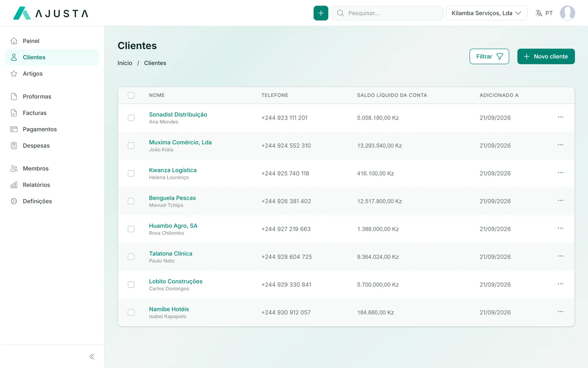Open row actions for Sonadist Distribuição
This screenshot has height=368, width=588.
tap(560, 117)
